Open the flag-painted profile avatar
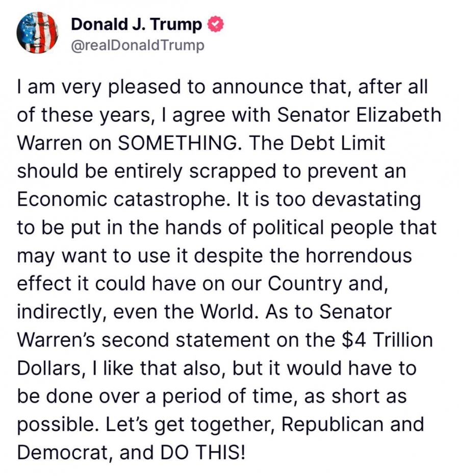 (37, 33)
